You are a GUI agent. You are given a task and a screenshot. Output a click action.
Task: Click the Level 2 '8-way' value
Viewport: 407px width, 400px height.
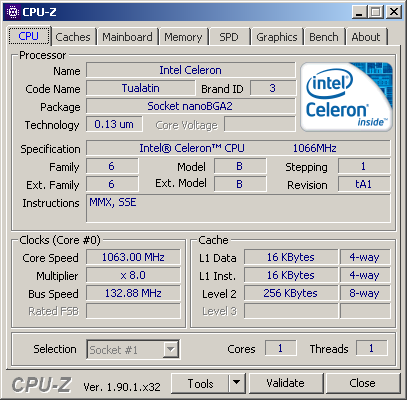coord(365,293)
